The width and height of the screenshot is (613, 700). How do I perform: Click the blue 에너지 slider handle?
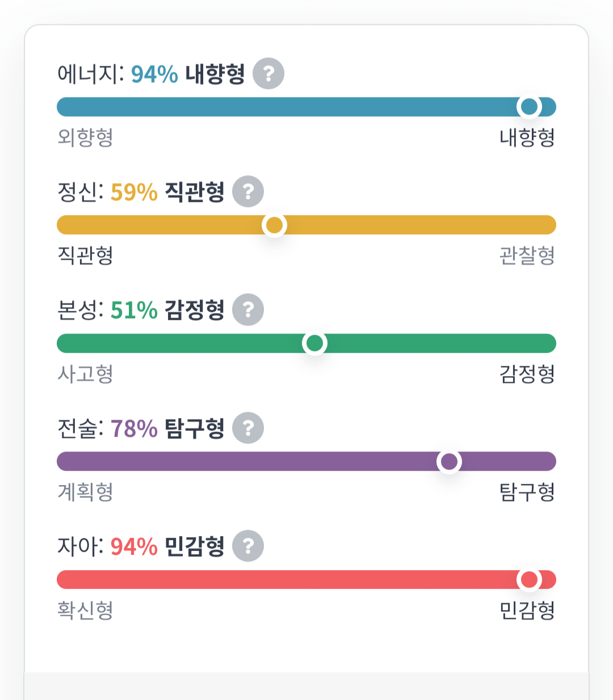pyautogui.click(x=529, y=107)
